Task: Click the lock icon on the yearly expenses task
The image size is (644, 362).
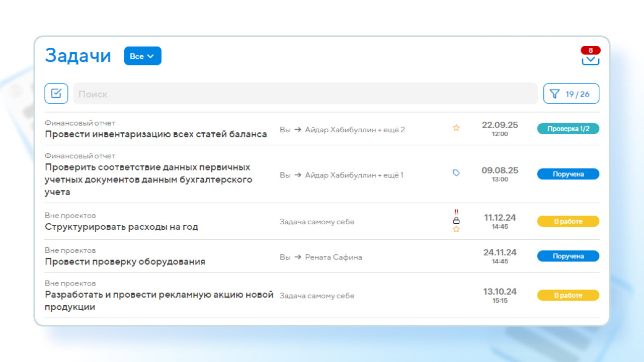Action: pyautogui.click(x=456, y=221)
